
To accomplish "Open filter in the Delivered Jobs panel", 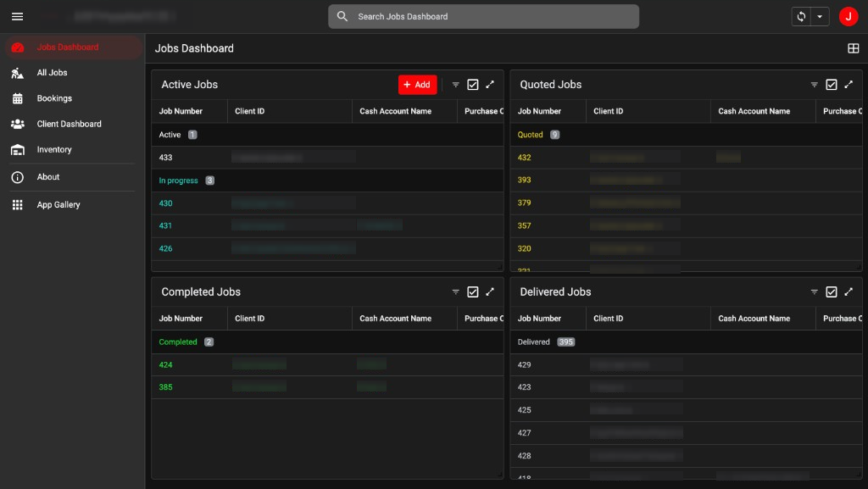I will 815,292.
